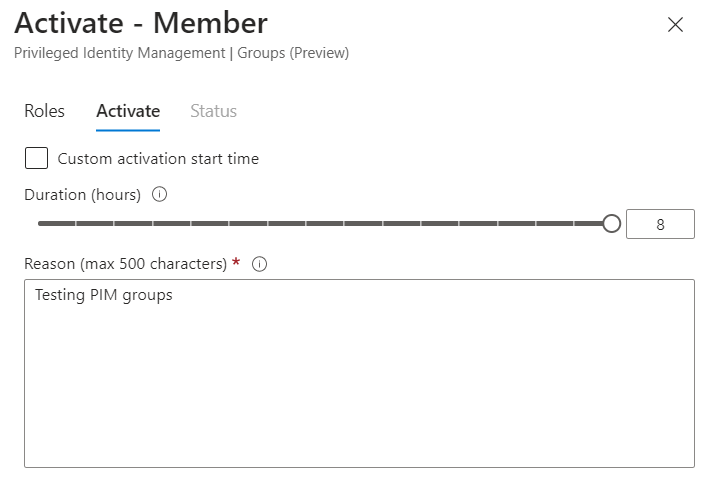Click the Duration slider handle
The image size is (706, 496).
(612, 224)
